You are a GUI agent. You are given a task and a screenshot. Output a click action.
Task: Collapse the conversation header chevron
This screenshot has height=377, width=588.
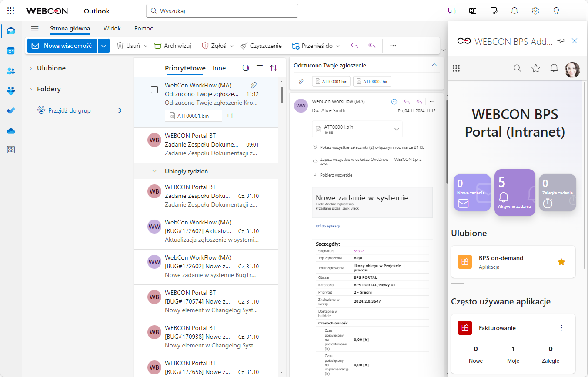(434, 65)
